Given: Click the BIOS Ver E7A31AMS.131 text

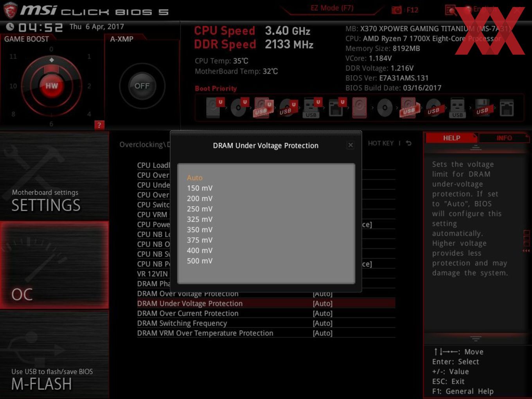Looking at the screenshot, I should point(387,78).
